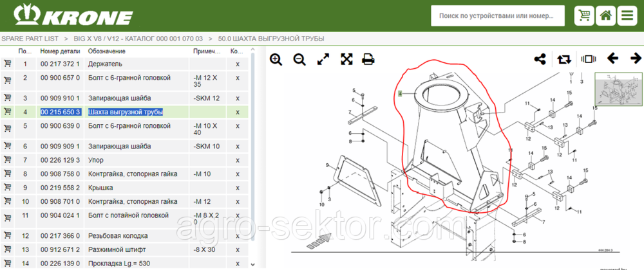Select part number 00 217 366 0
The height and width of the screenshot is (270, 644).
(60, 236)
